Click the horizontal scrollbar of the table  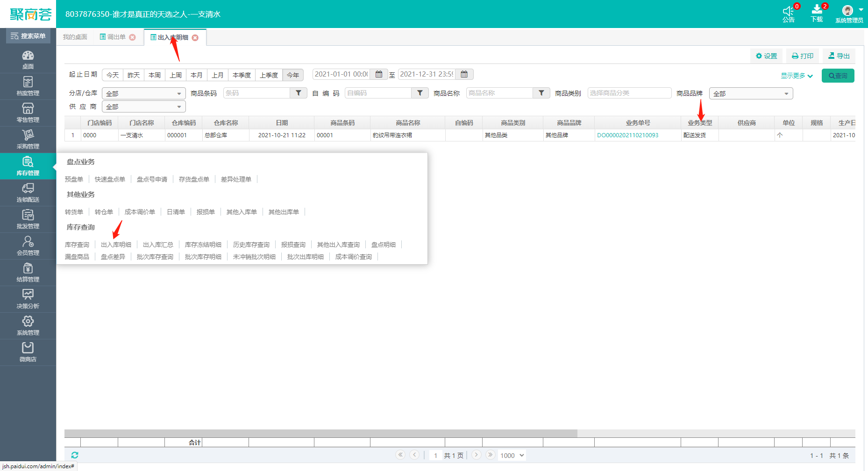pyautogui.click(x=321, y=433)
